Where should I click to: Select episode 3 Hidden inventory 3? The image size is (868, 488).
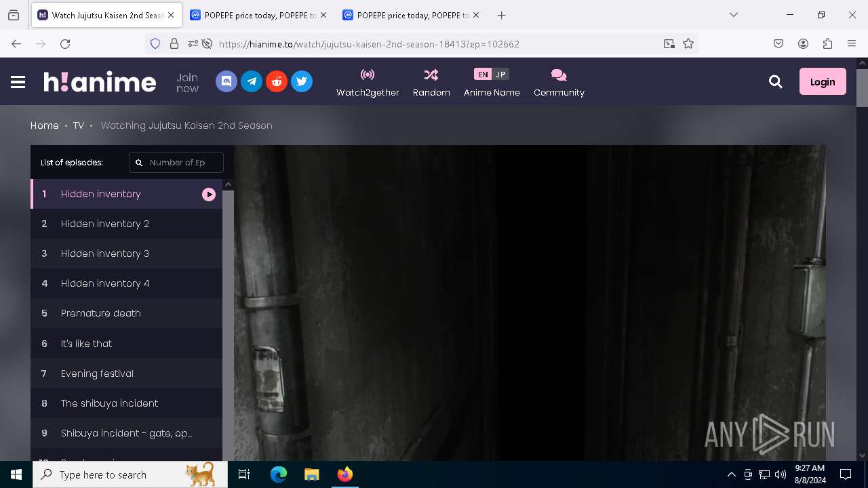pyautogui.click(x=126, y=253)
